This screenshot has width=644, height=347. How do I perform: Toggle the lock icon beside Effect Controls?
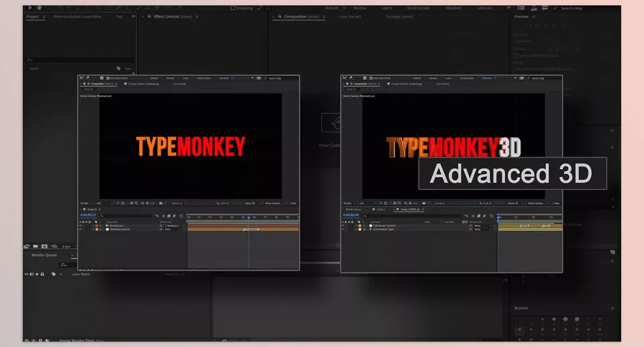(x=149, y=17)
